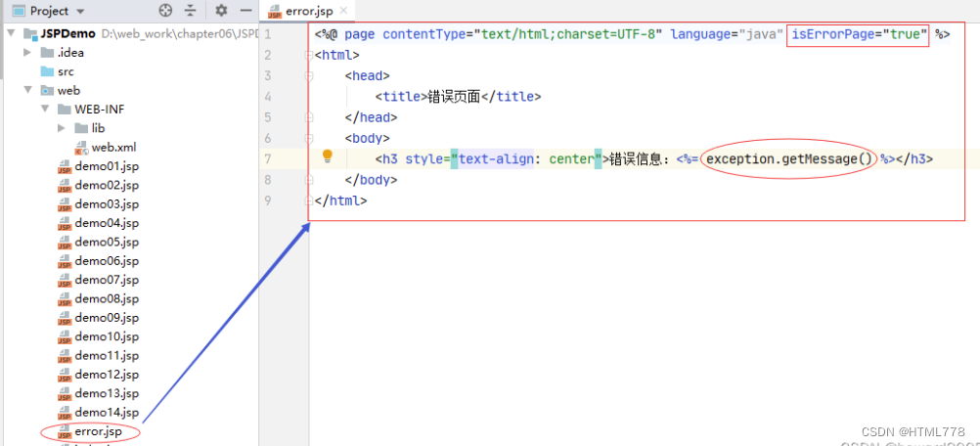This screenshot has width=980, height=446.
Task: Click exception.getMessage() in line 7
Action: pos(788,158)
